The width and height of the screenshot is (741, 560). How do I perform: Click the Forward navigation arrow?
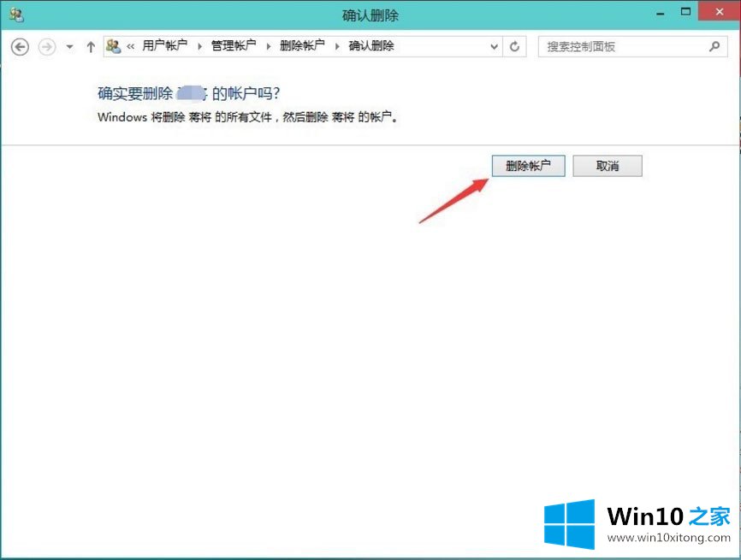tap(47, 47)
